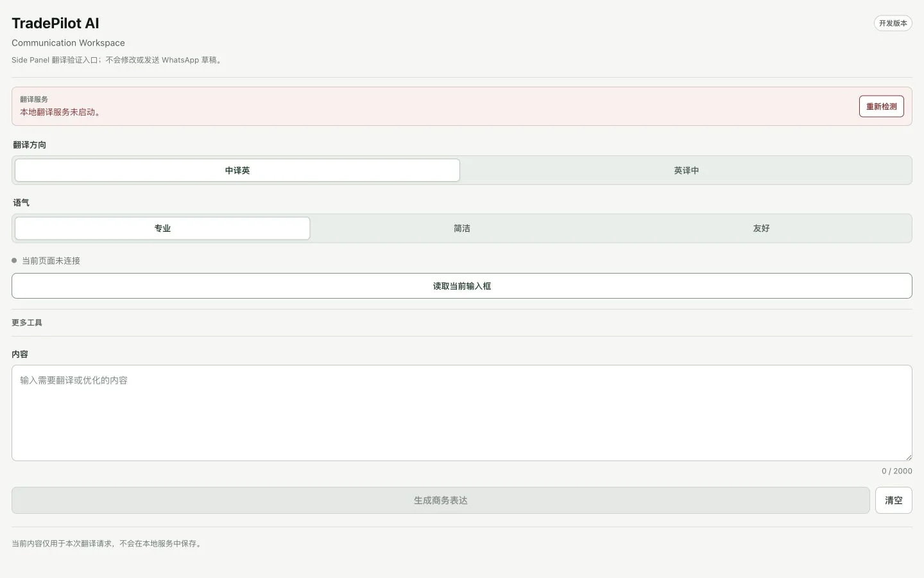The image size is (924, 578).
Task: Click the 重新检测 button in the alert
Action: point(881,107)
